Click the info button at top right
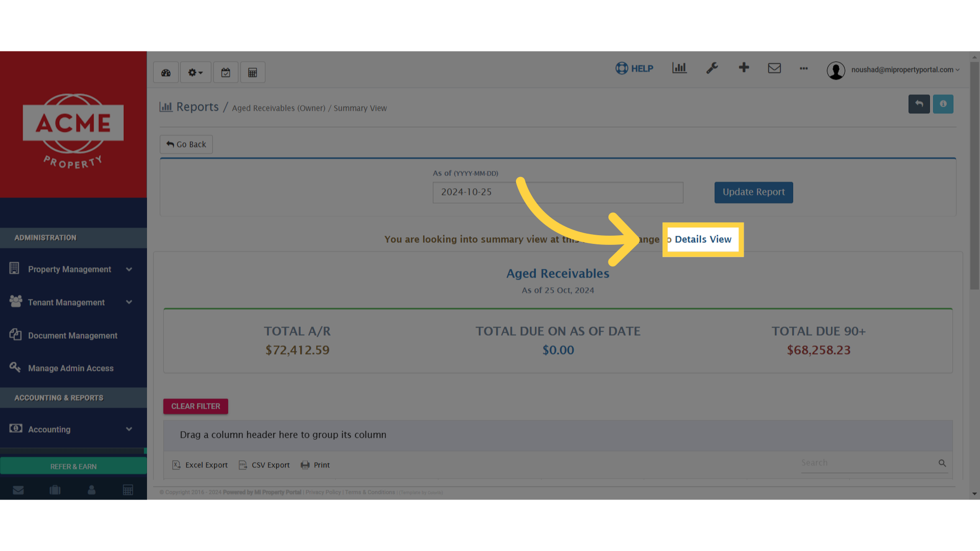Viewport: 980px width, 551px height. [x=943, y=104]
